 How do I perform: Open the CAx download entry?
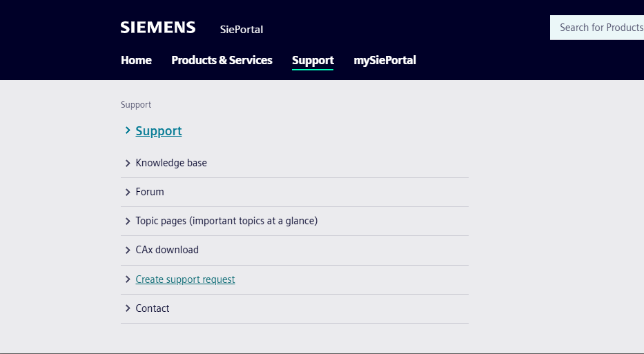click(x=167, y=250)
